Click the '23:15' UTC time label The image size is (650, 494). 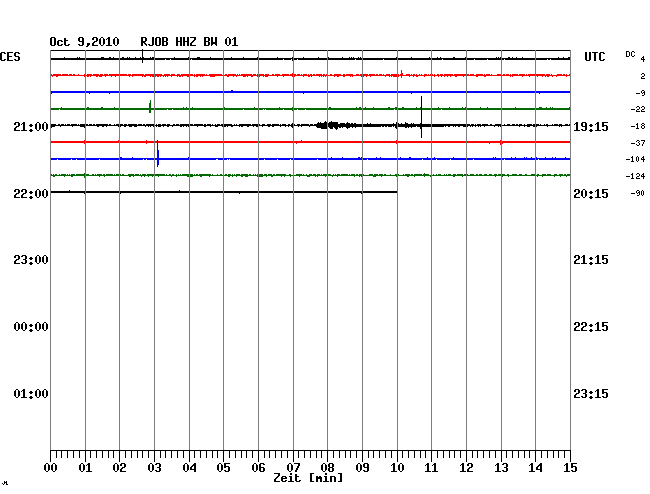[591, 393]
